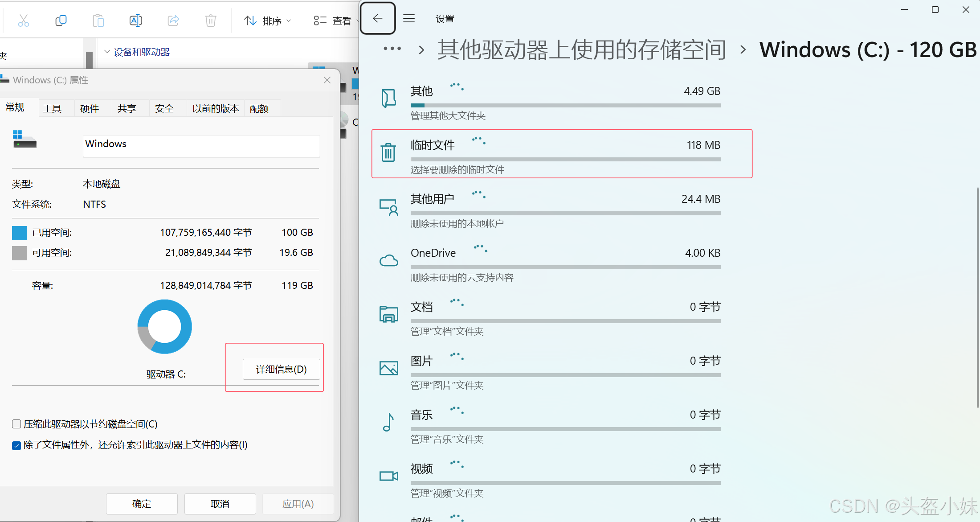Image resolution: width=980 pixels, height=522 pixels.
Task: Click the Rename icon in toolbar
Action: pyautogui.click(x=135, y=21)
